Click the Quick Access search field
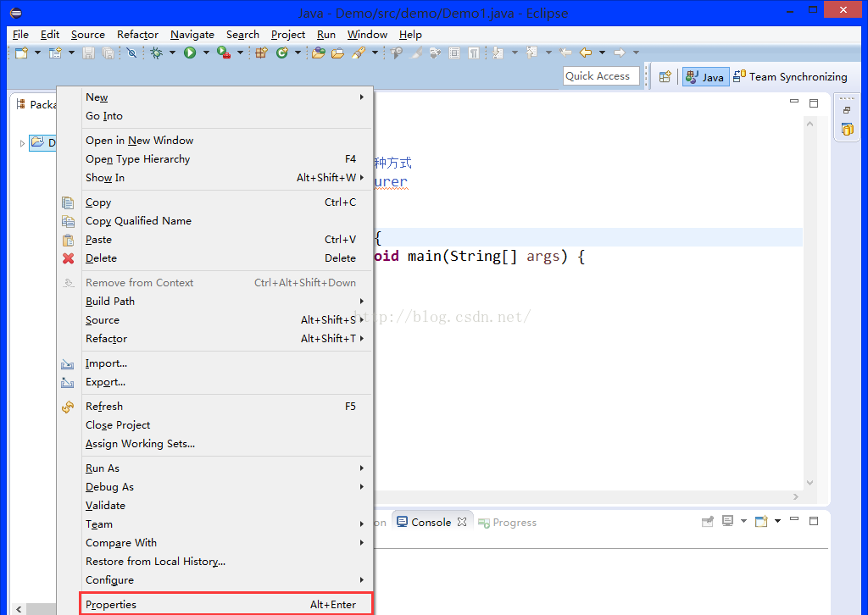 tap(601, 75)
